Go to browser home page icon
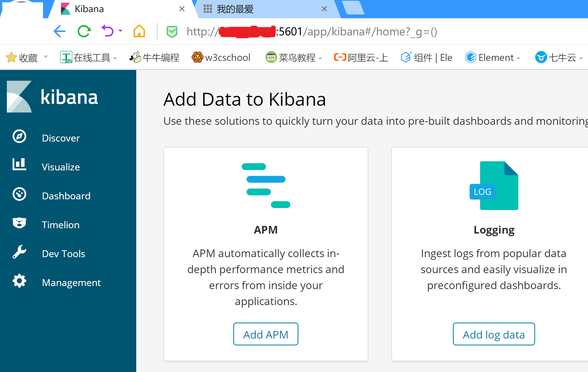Viewport: 588px width, 372px height. (x=139, y=31)
